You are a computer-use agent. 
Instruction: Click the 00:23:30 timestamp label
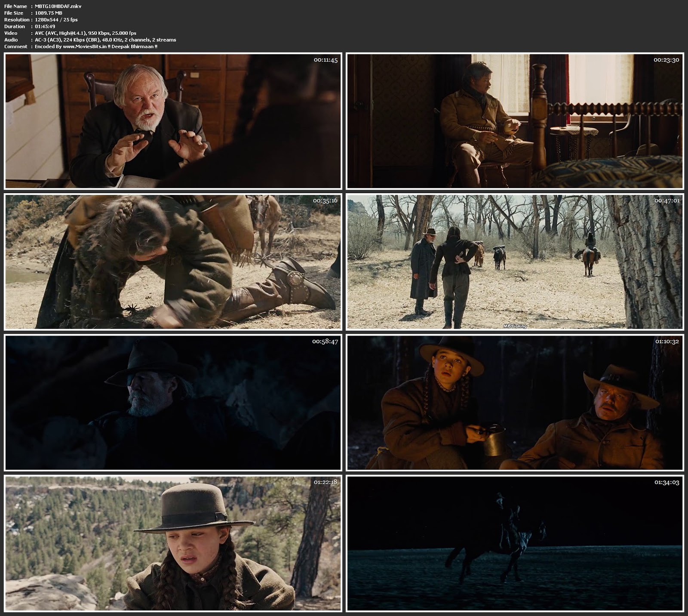[x=666, y=60]
